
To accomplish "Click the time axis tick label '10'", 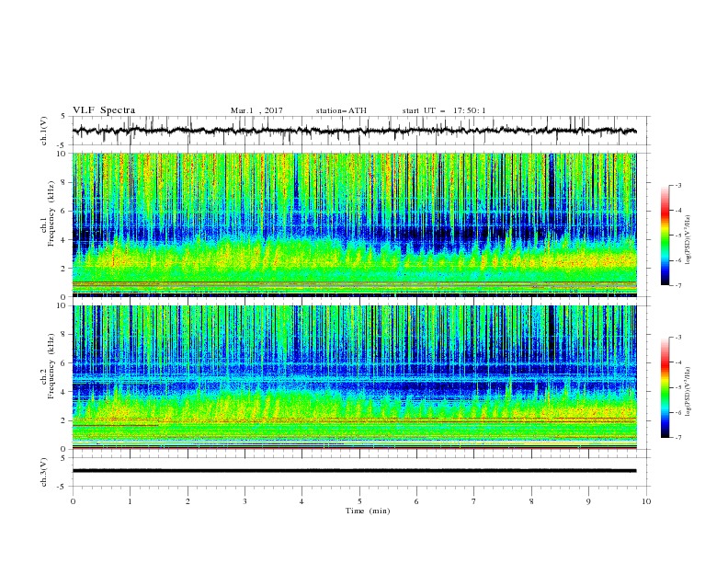I will pos(646,501).
